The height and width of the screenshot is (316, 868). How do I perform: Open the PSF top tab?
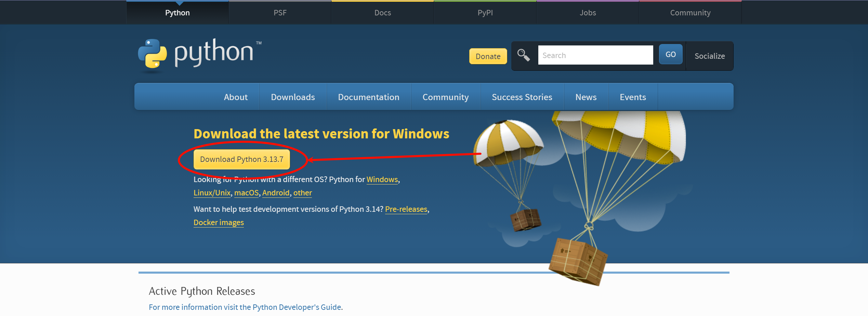tap(280, 13)
